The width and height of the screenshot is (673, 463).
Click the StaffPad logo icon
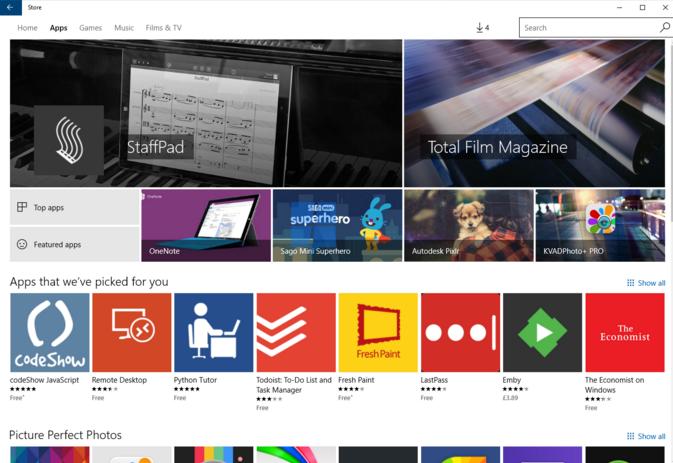tap(69, 140)
